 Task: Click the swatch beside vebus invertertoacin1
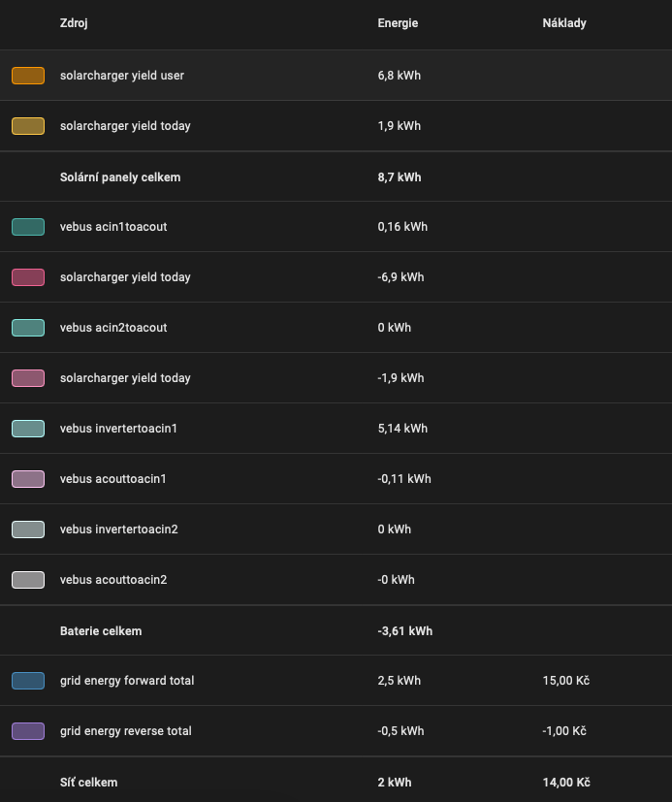tap(28, 429)
